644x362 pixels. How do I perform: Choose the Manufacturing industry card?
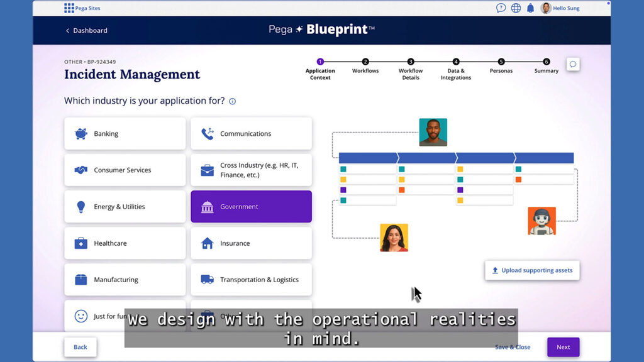tap(125, 280)
